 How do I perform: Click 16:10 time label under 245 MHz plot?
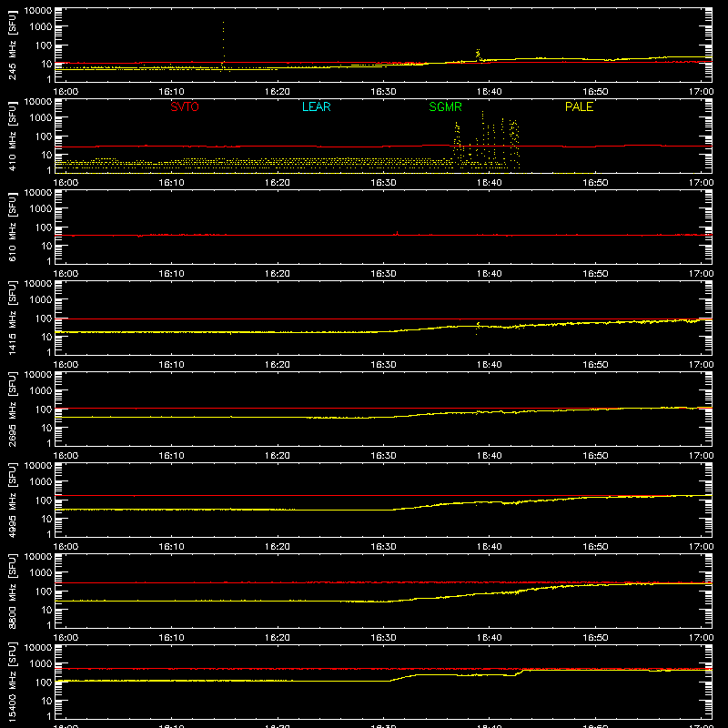tap(171, 92)
